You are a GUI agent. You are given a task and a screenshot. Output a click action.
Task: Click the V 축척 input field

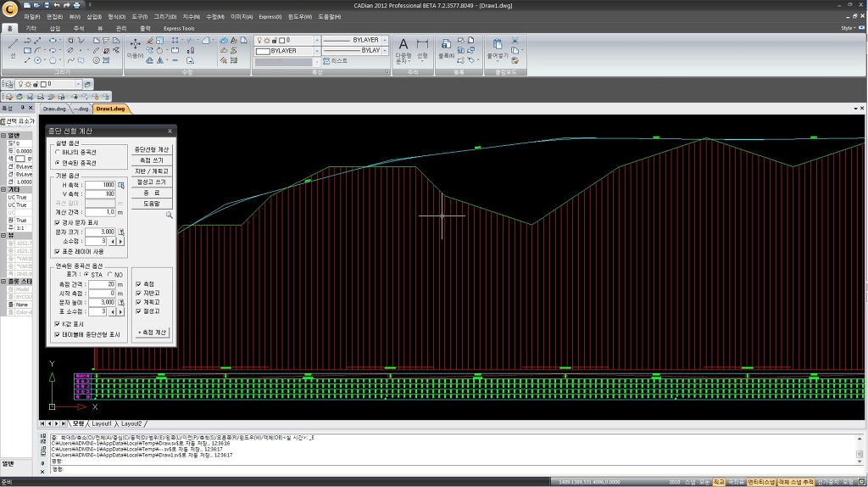[100, 194]
